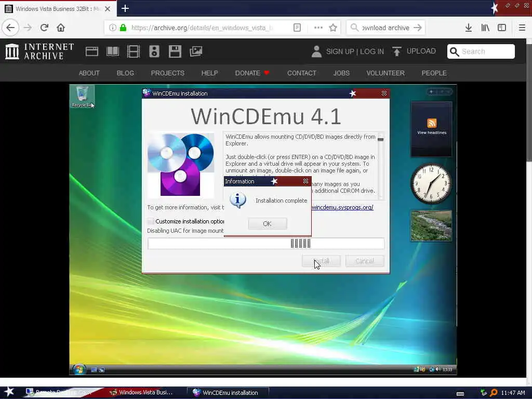Screen dimensions: 532x399
Task: Open the Vista Start orb
Action: (x=79, y=369)
